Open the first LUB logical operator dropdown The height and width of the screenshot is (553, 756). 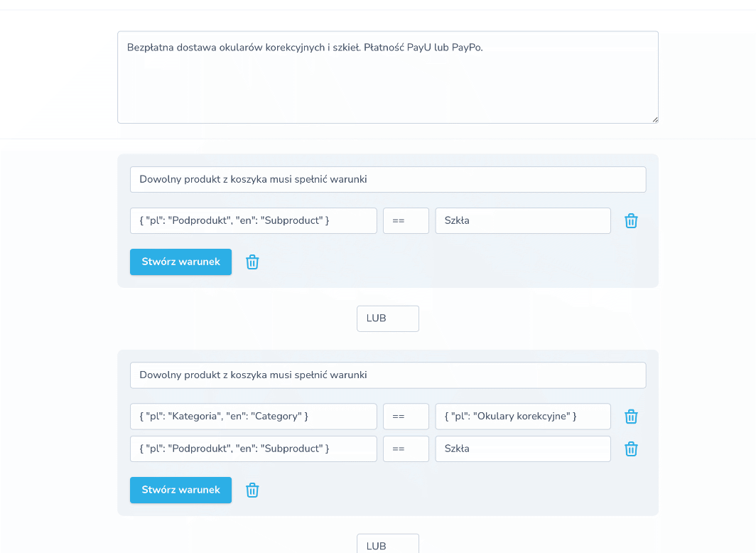point(387,318)
